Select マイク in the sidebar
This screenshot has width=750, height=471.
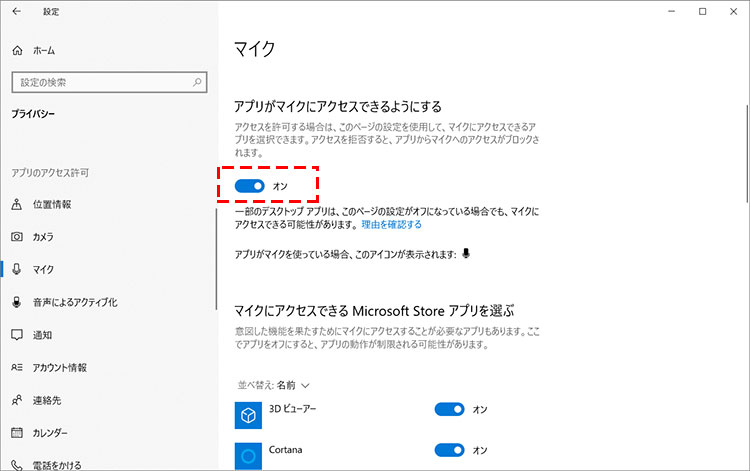43,270
